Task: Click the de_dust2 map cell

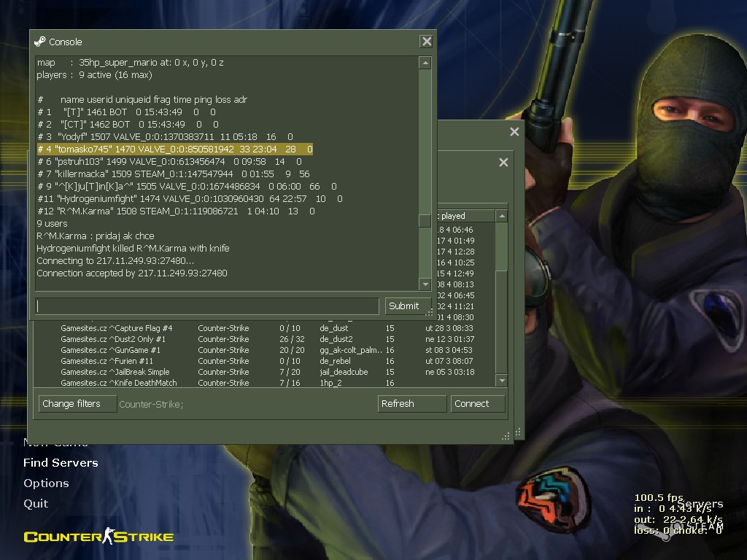Action: pos(336,339)
